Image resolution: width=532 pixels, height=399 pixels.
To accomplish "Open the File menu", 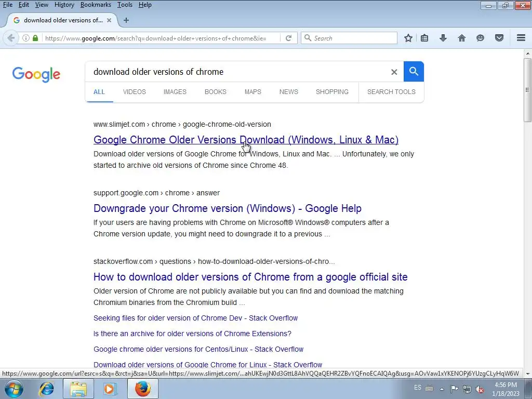I will (x=7, y=5).
